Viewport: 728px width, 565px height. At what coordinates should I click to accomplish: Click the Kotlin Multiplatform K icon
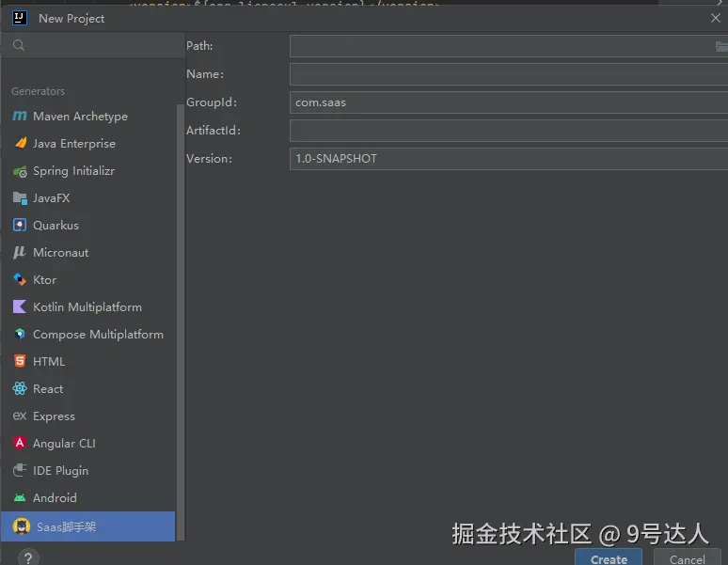coord(20,306)
